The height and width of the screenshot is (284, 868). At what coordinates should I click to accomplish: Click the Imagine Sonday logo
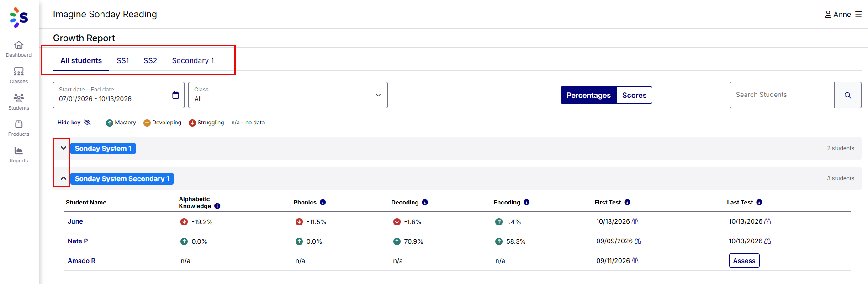coord(19,17)
